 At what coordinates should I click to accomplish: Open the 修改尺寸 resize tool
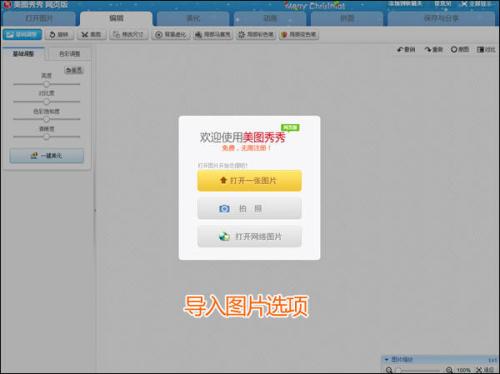click(x=129, y=34)
